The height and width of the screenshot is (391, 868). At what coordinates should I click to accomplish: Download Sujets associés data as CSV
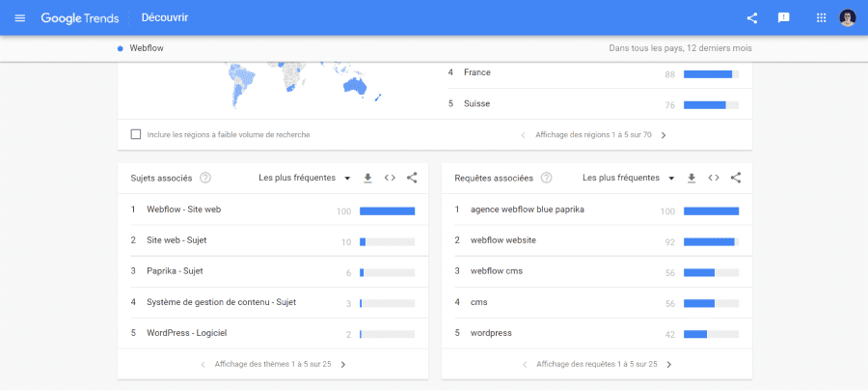(x=367, y=179)
